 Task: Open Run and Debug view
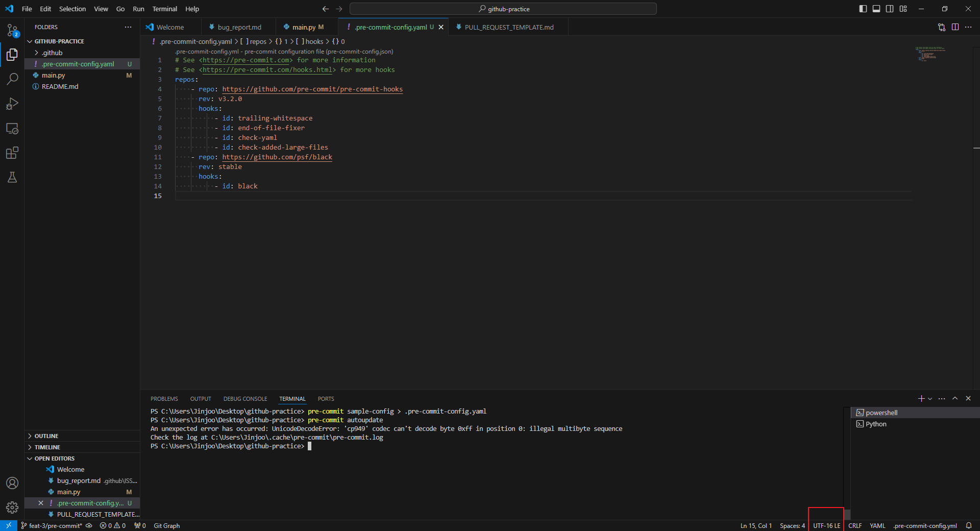(12, 104)
